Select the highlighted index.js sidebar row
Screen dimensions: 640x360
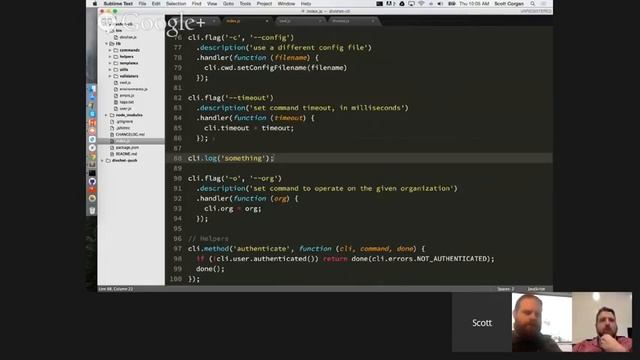(x=131, y=141)
